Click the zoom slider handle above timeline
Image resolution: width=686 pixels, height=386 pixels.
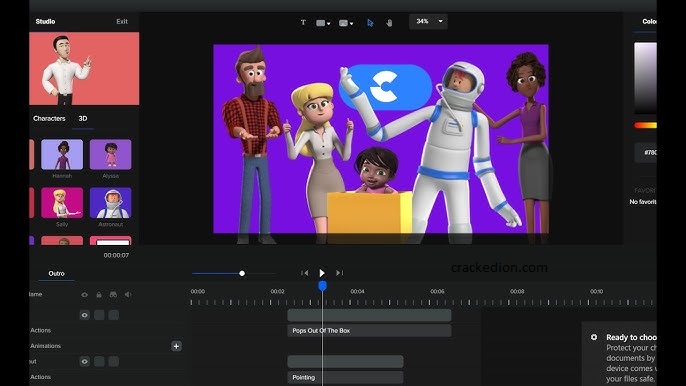point(242,274)
